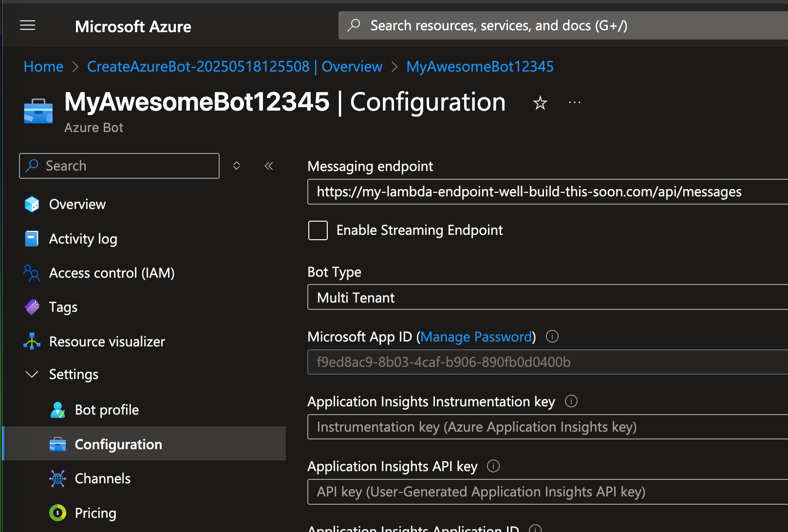
Task: Show info for Application Insights API key
Action: 493,466
